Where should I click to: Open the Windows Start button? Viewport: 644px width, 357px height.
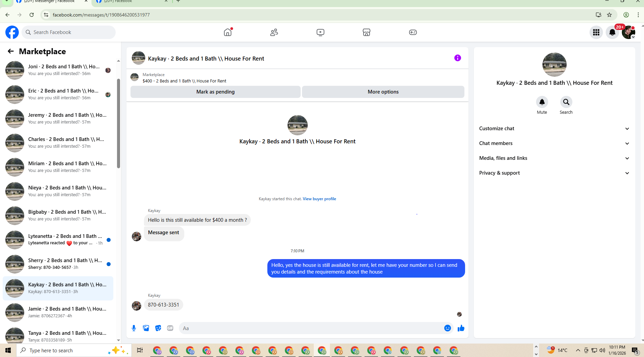8,350
